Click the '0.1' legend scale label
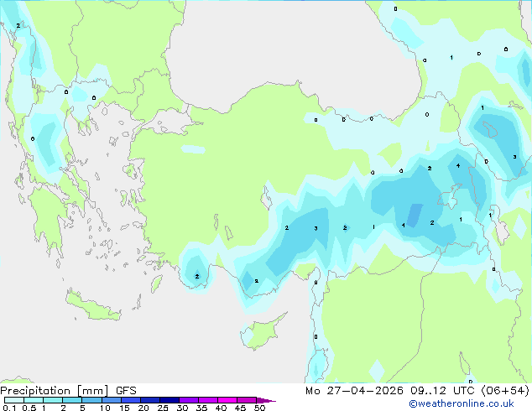Screen dimensions: 532x411 [x=9, y=408]
